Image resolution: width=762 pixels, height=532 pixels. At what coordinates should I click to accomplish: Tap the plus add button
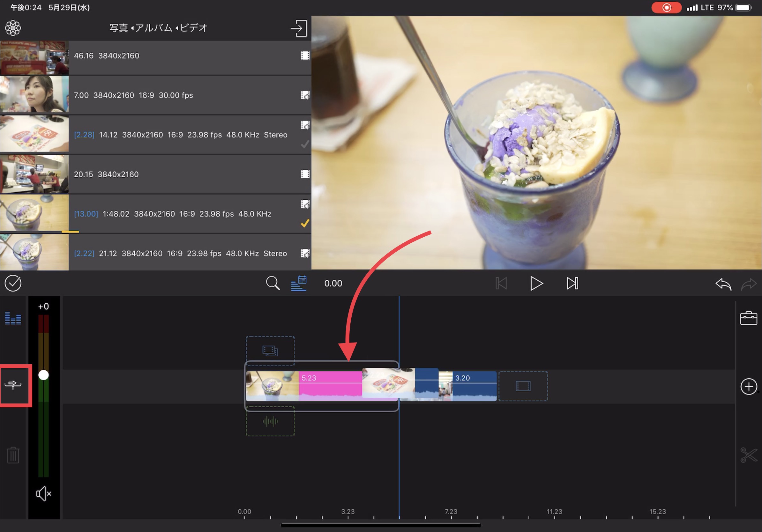point(748,386)
